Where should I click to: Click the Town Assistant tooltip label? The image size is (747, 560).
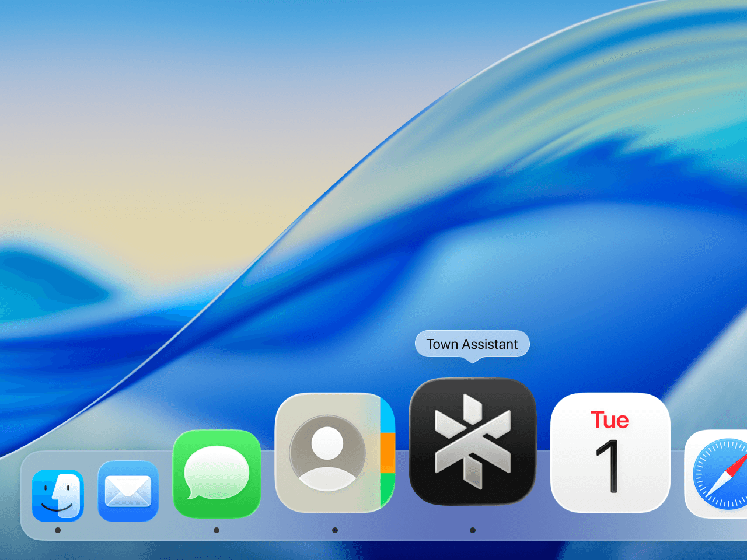472,344
